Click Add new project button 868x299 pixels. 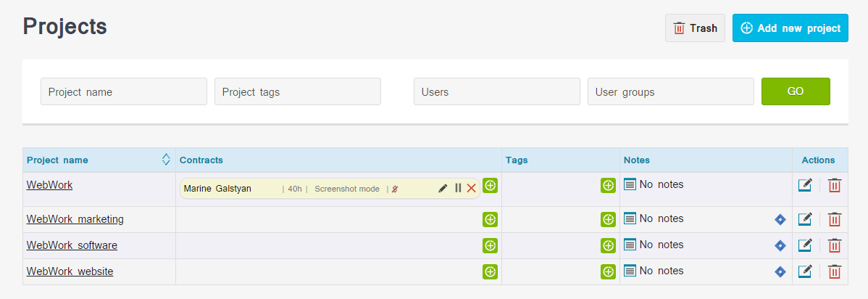(x=790, y=28)
